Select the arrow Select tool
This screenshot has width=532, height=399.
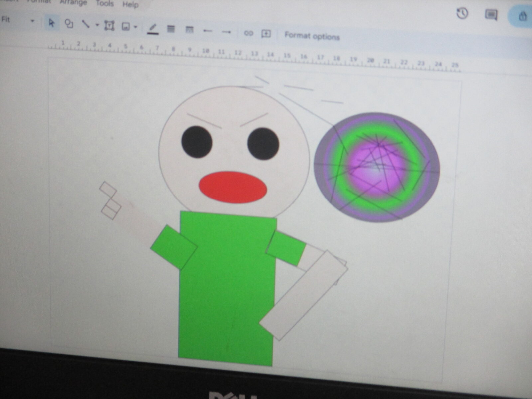[52, 23]
